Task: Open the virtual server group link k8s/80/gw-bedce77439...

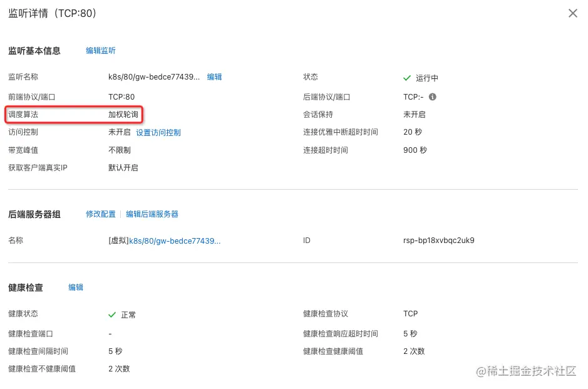Action: point(175,241)
